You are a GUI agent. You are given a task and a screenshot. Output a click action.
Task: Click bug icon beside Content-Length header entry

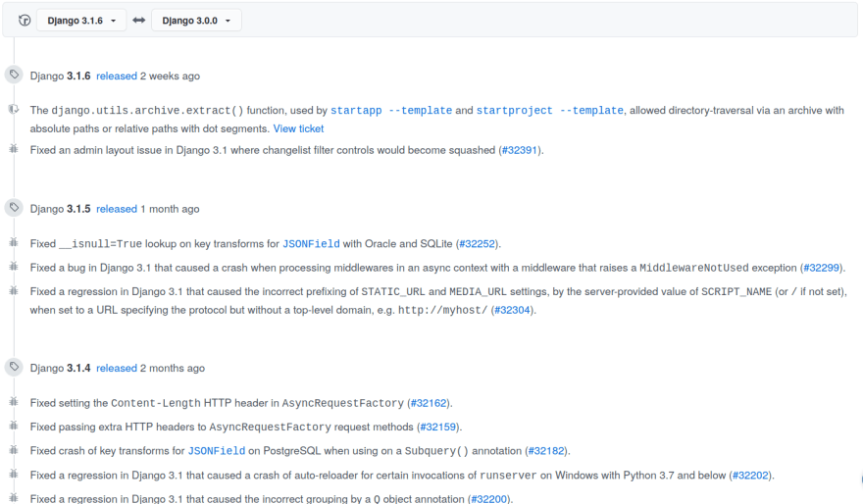pos(14,402)
